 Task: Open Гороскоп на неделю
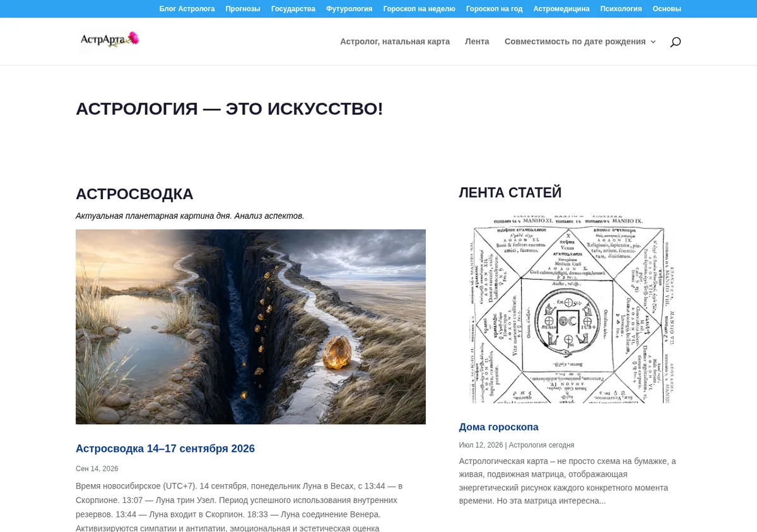tap(419, 9)
